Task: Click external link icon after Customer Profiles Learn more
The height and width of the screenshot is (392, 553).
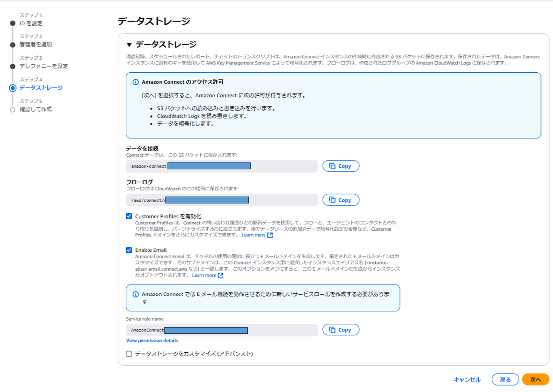Action: tap(270, 235)
